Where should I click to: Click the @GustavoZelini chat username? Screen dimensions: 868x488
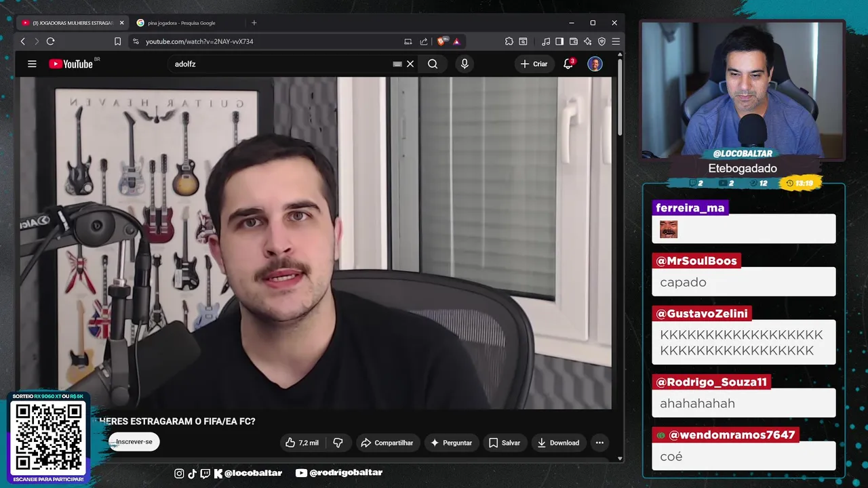point(702,314)
